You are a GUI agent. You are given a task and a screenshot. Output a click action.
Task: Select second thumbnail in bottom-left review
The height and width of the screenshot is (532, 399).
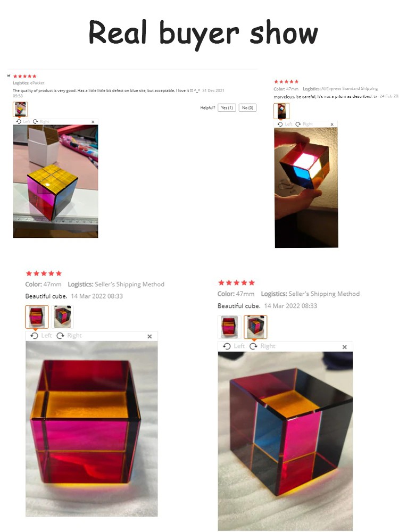point(62,317)
